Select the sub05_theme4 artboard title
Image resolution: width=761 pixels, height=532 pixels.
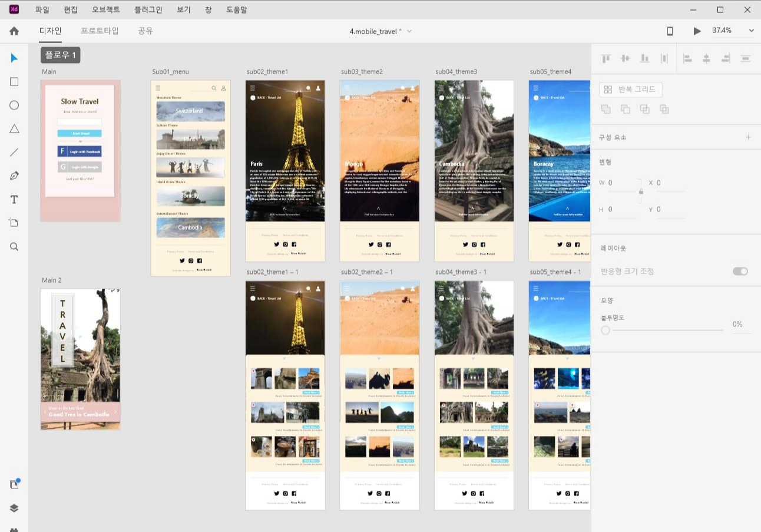(551, 72)
